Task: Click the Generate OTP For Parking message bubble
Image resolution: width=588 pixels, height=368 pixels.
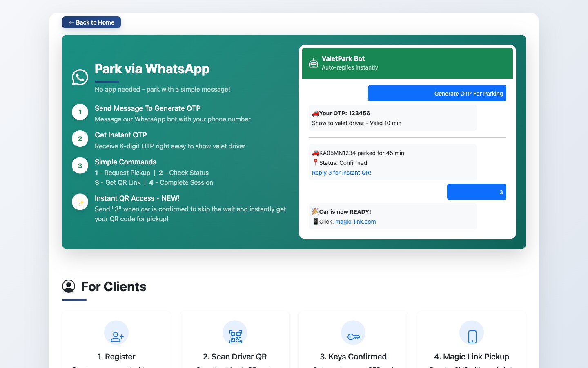Action: (x=437, y=93)
